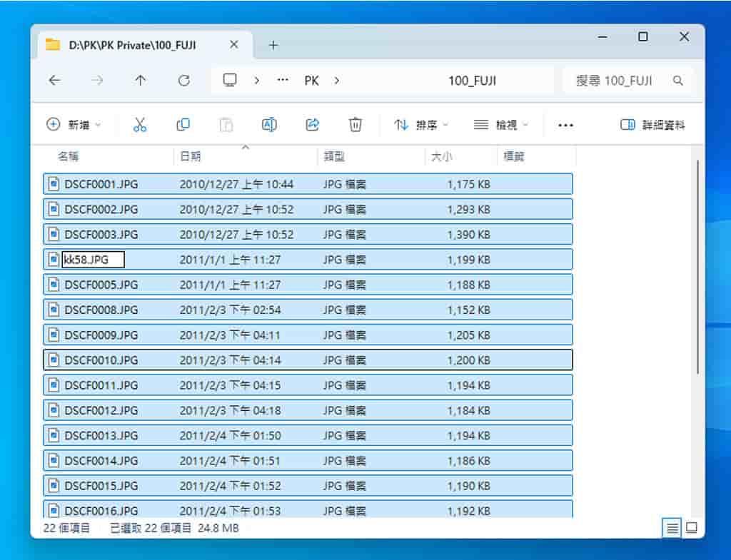The width and height of the screenshot is (731, 560).
Task: Add a new tab with the plus button
Action: click(273, 45)
